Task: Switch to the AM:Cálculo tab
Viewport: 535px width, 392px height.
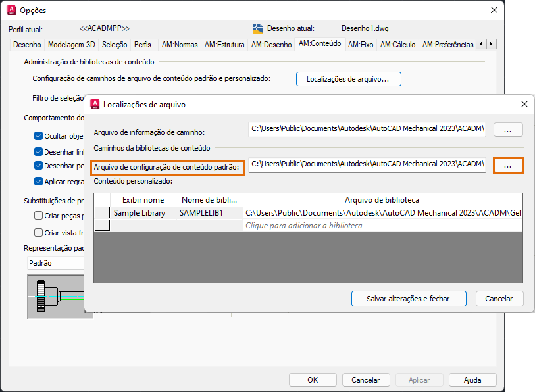Action: coord(398,45)
